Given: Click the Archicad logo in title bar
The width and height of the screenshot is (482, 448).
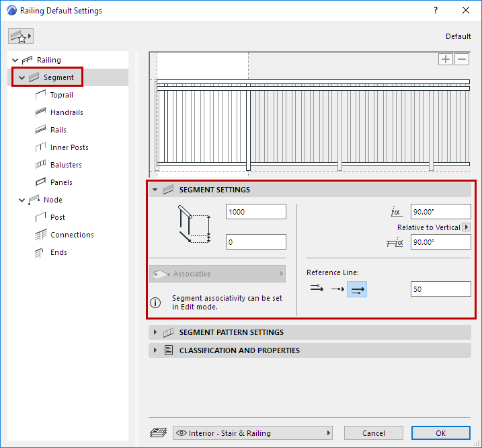Looking at the screenshot, I should [11, 11].
